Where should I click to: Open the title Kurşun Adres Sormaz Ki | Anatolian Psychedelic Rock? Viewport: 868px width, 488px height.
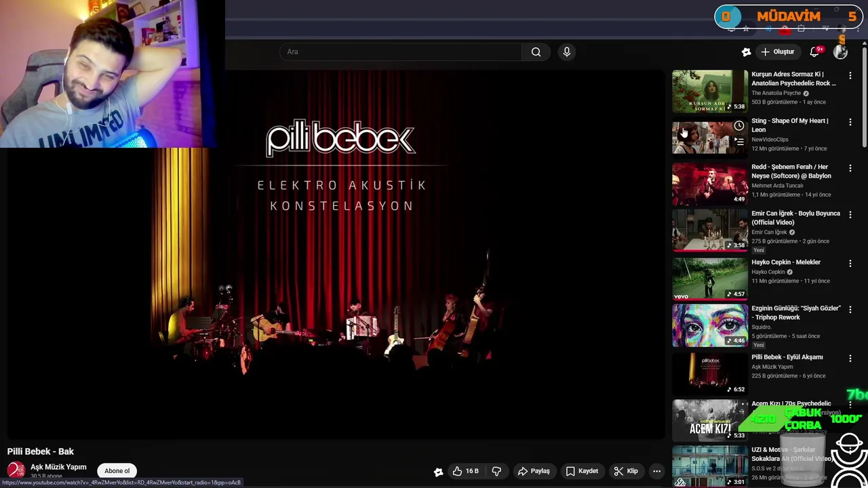pos(793,79)
